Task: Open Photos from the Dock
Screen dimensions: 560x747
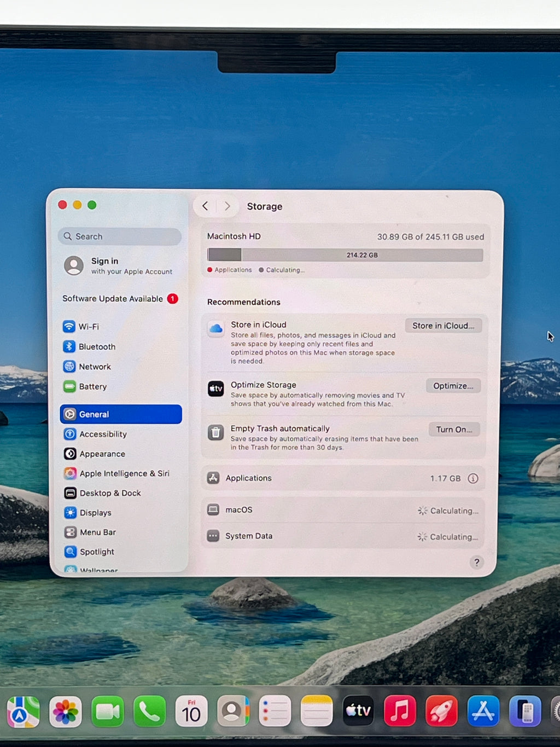Action: coord(65,712)
